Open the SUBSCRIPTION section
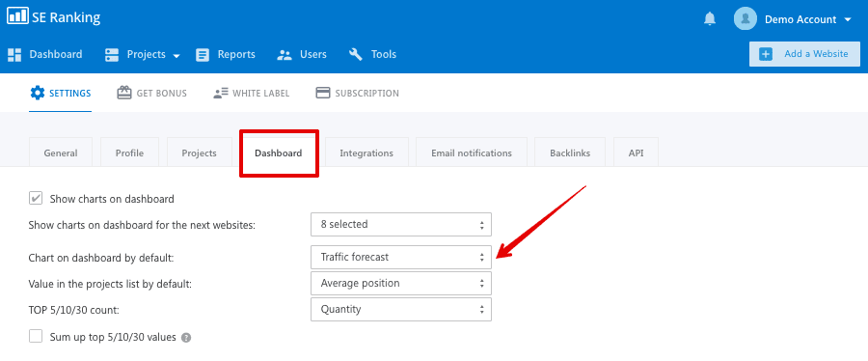868x361 pixels. [367, 93]
